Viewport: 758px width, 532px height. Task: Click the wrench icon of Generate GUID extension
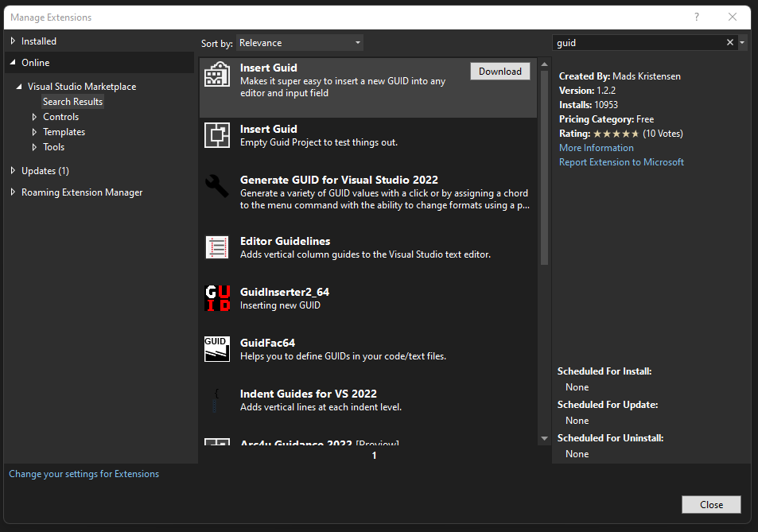pos(216,186)
